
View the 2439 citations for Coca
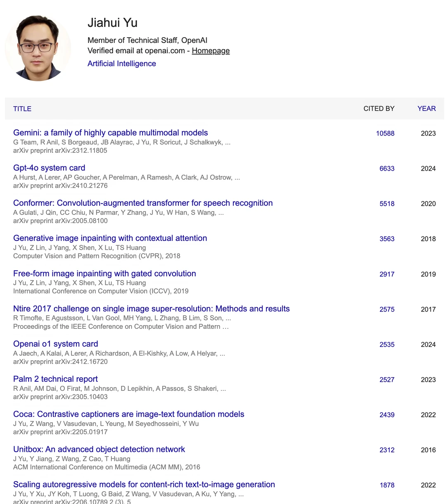pyautogui.click(x=387, y=415)
